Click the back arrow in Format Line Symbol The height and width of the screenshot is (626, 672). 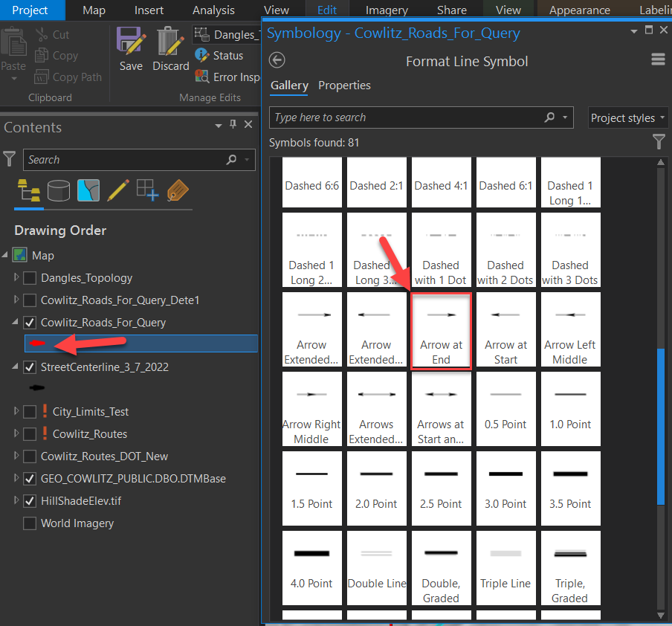276,61
